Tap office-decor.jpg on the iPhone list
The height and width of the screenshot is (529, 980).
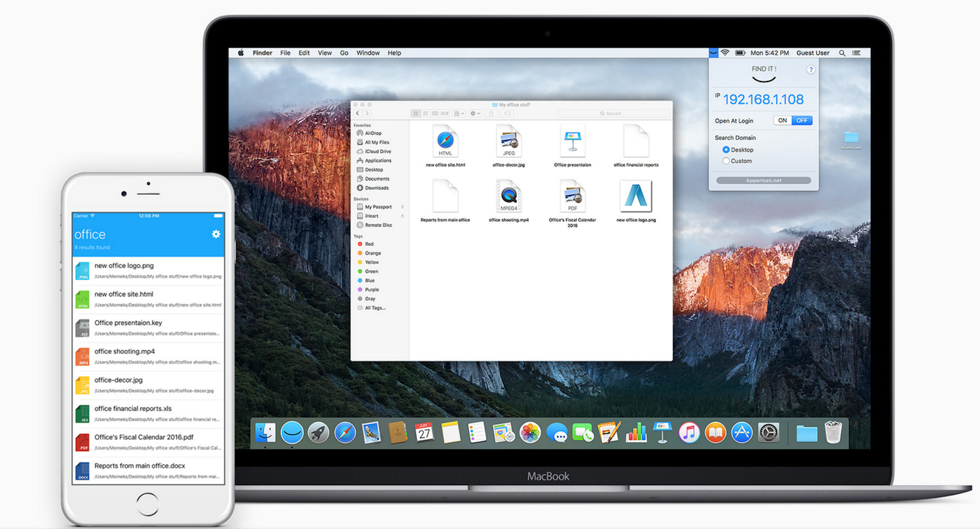coord(149,385)
